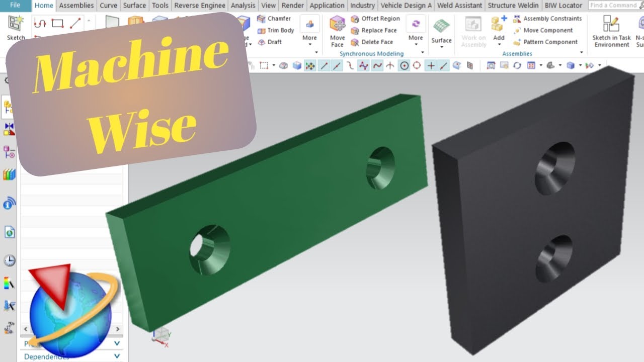Toggle the snap Control Point option
The height and width of the screenshot is (362, 644).
pyautogui.click(x=351, y=66)
